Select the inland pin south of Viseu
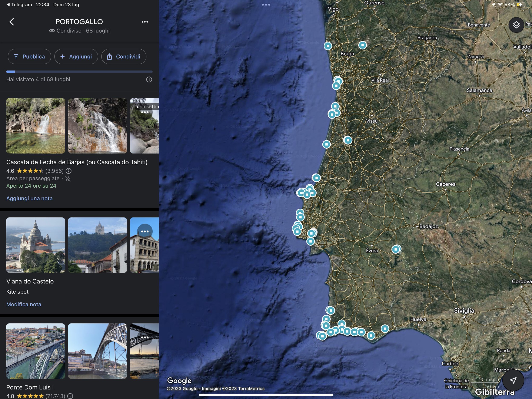 point(348,140)
